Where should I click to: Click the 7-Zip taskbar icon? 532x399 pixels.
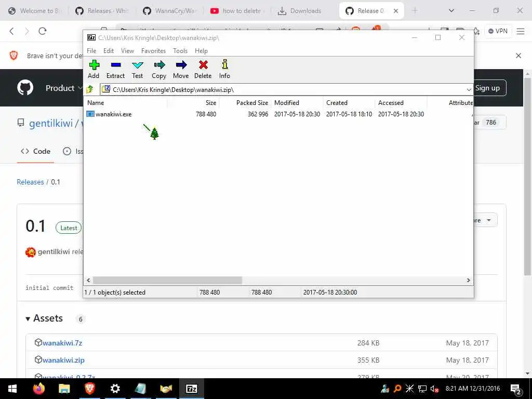click(192, 389)
